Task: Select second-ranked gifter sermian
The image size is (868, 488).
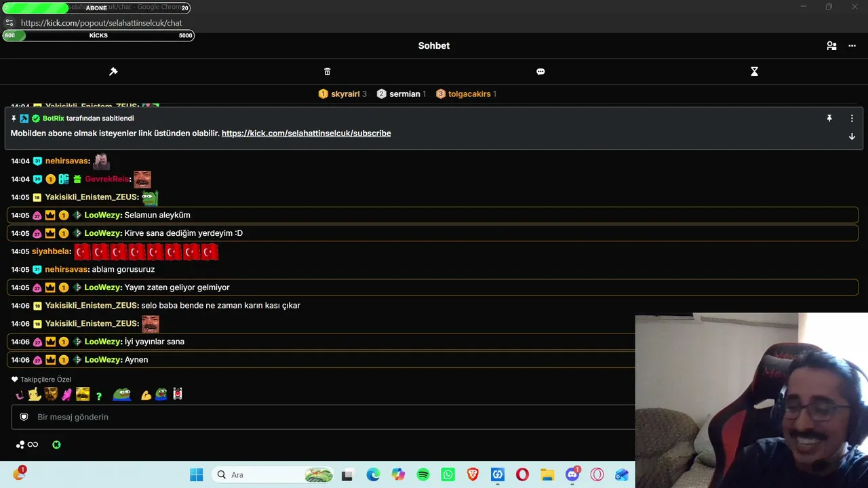Action: coord(405,94)
